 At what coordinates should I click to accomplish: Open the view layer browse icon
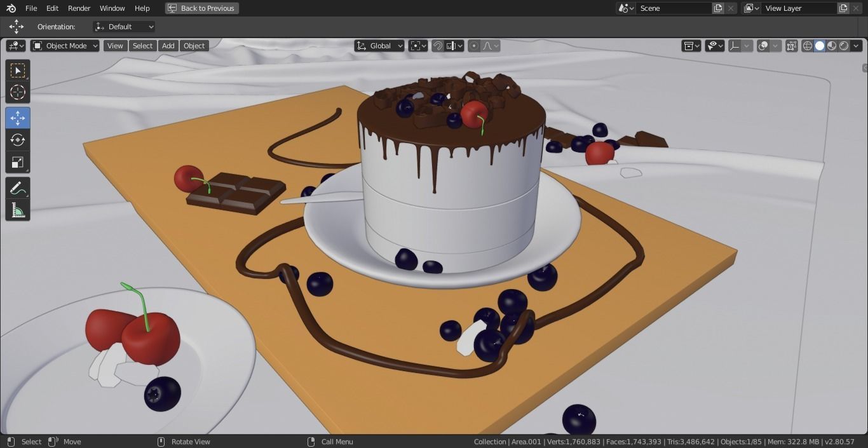click(x=751, y=8)
